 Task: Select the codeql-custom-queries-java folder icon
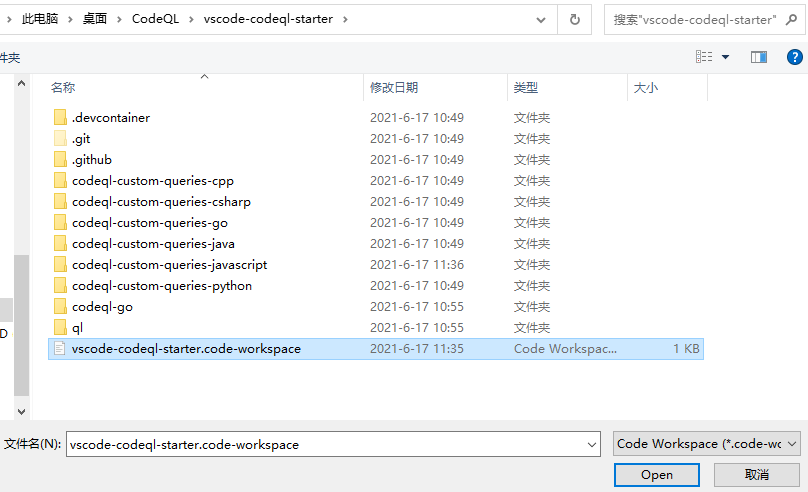pyautogui.click(x=60, y=244)
